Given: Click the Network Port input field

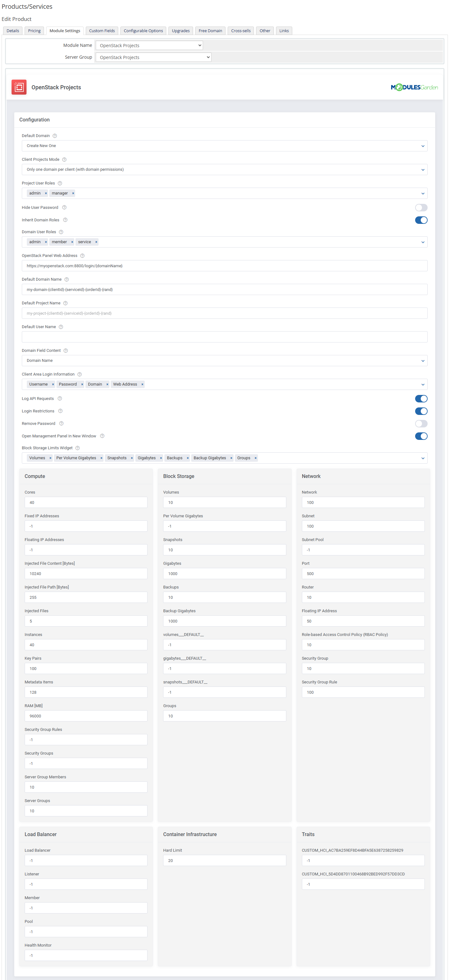Looking at the screenshot, I should pos(363,573).
